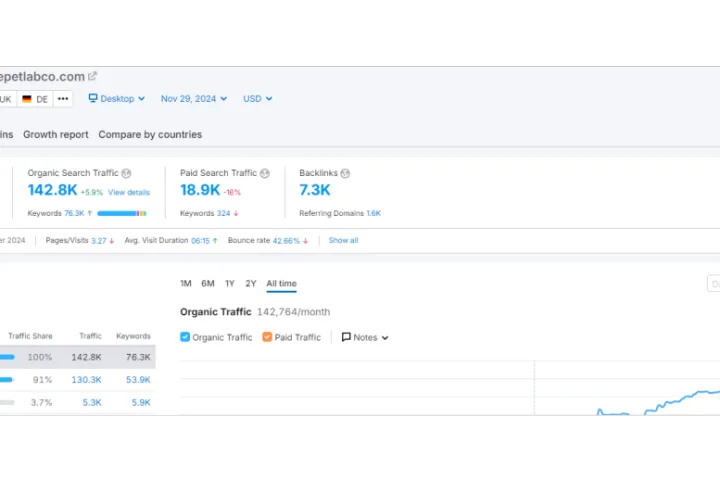Click the Notes speech bubble icon
The height and width of the screenshot is (480, 720).
[346, 337]
